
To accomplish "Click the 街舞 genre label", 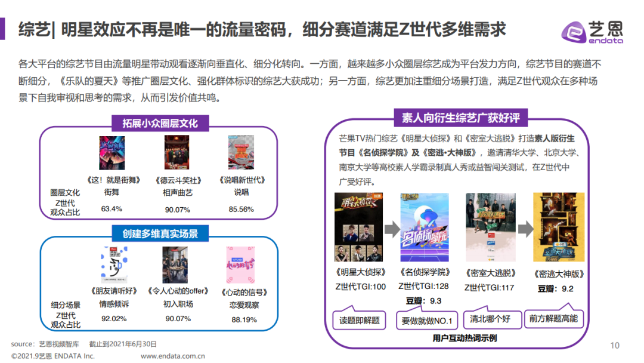I will pos(112,192).
